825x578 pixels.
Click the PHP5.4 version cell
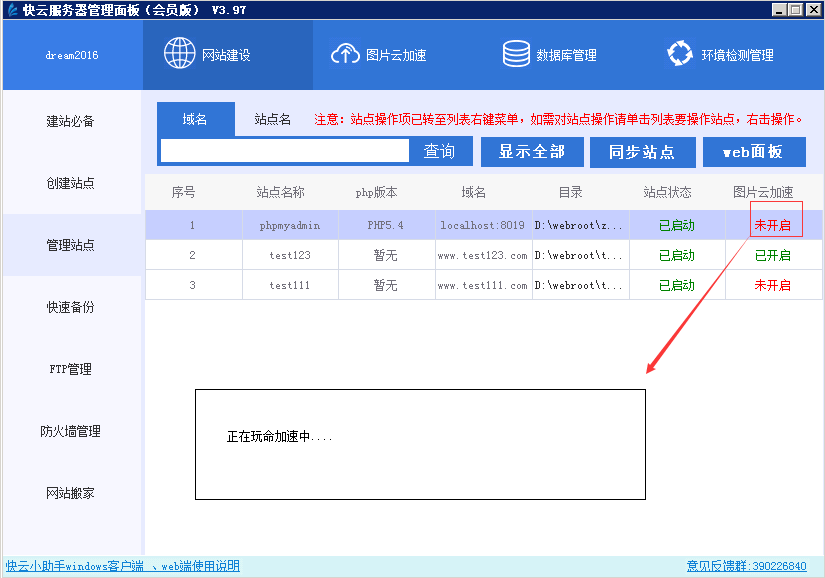tap(386, 226)
